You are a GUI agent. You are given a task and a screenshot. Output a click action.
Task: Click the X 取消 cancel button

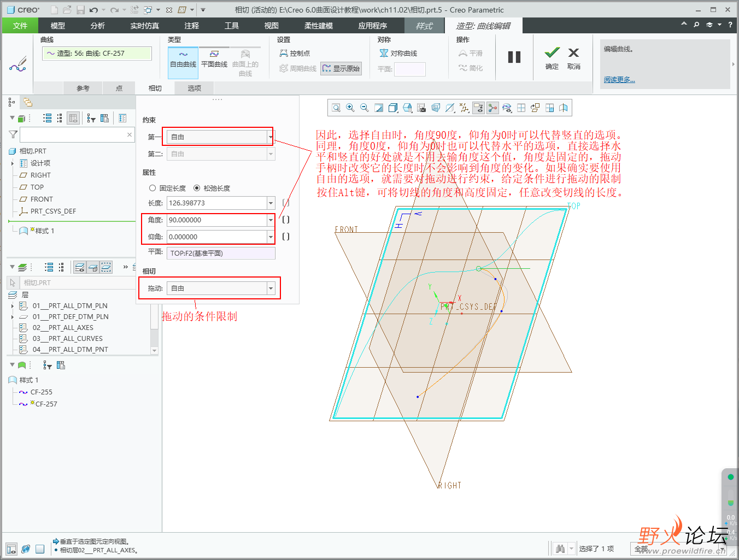pos(573,58)
